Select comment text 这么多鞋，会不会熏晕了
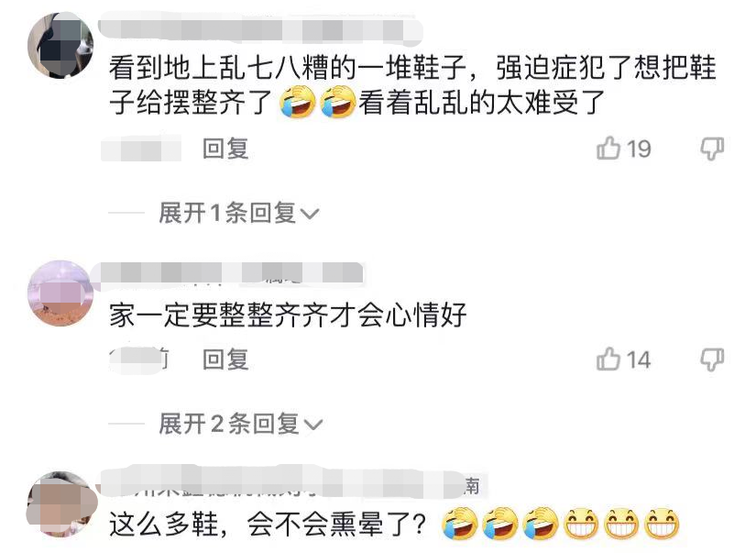The width and height of the screenshot is (756, 553). (268, 524)
